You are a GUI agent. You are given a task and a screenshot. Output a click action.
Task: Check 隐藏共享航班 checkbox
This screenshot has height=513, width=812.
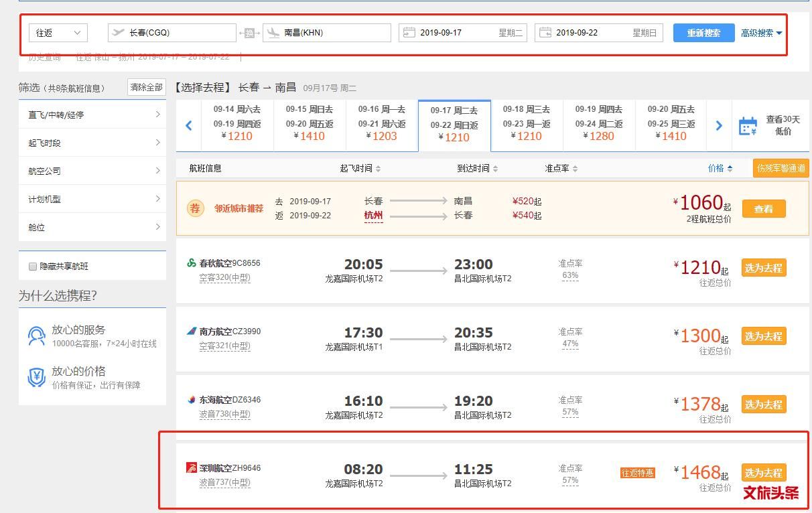[33, 267]
